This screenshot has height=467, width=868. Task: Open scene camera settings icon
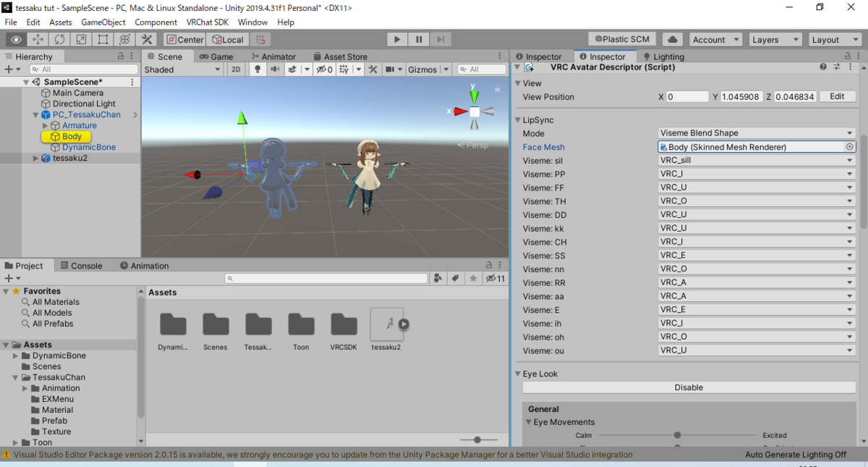pos(391,70)
